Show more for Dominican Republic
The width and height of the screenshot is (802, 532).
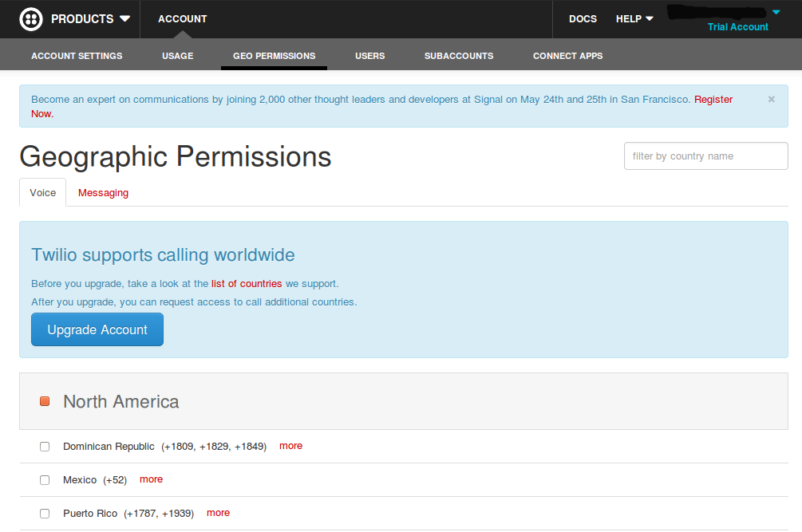(x=290, y=446)
